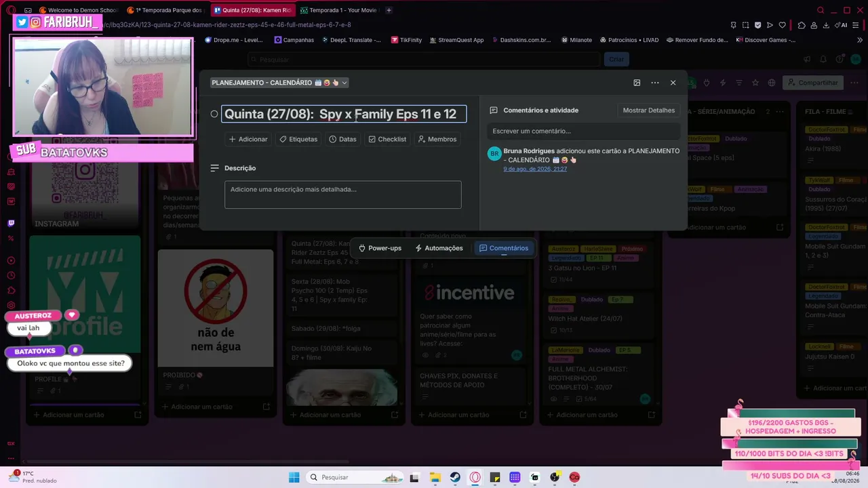
Task: Click the Trello Criar button
Action: (616, 59)
